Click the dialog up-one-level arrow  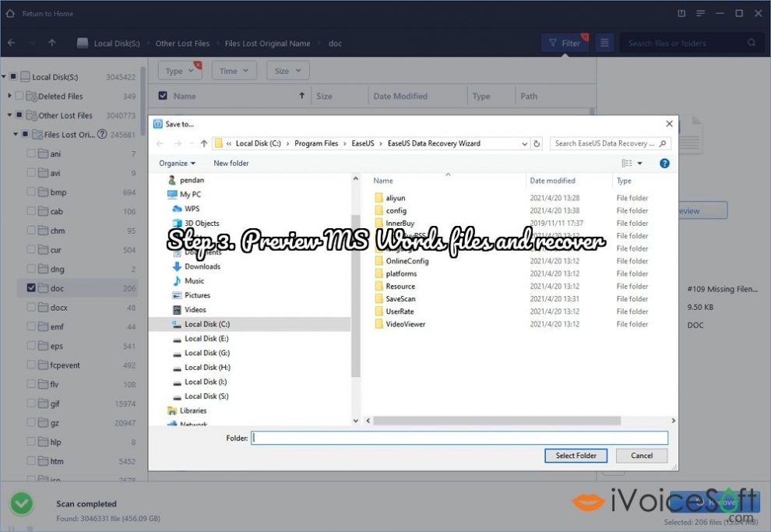click(204, 143)
